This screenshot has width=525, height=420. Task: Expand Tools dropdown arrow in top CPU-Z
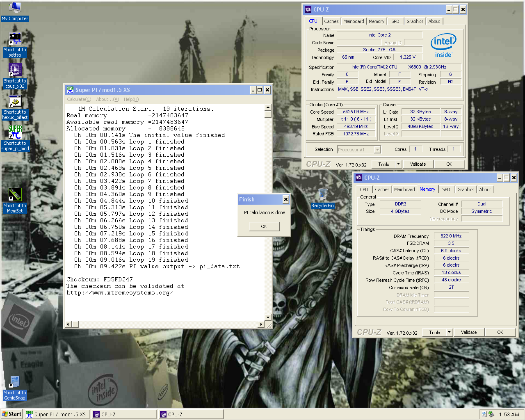[398, 164]
